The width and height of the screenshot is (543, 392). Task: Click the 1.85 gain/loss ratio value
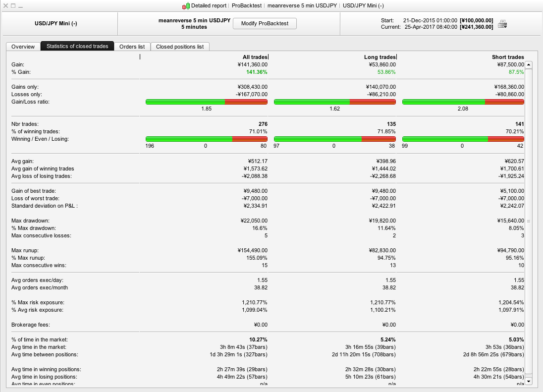pyautogui.click(x=207, y=109)
